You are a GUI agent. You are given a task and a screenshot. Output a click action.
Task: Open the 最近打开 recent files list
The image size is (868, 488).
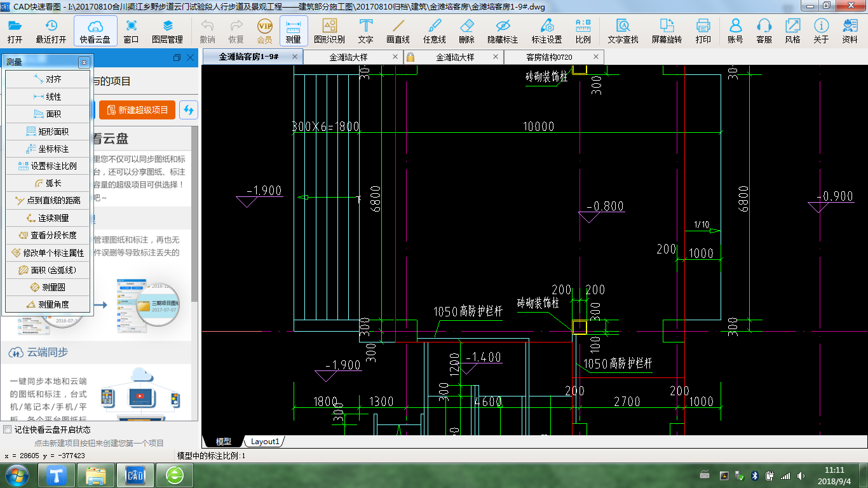click(51, 31)
